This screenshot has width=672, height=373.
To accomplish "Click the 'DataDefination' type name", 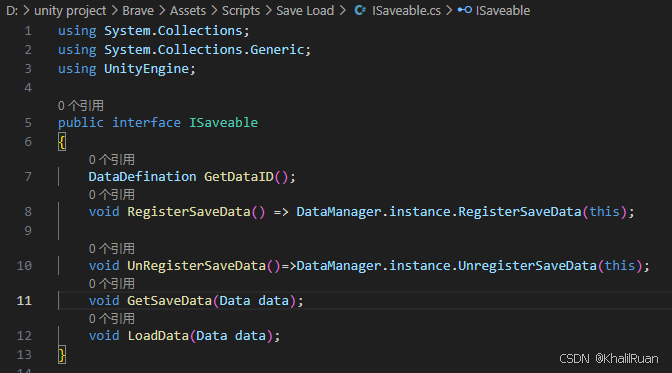I will (142, 177).
